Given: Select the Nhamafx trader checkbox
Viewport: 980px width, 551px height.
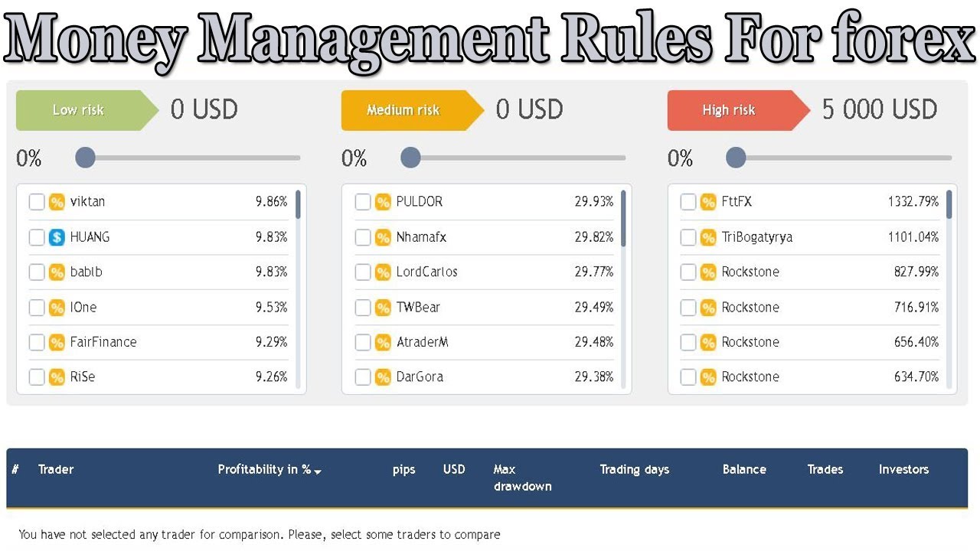Looking at the screenshot, I should tap(363, 237).
